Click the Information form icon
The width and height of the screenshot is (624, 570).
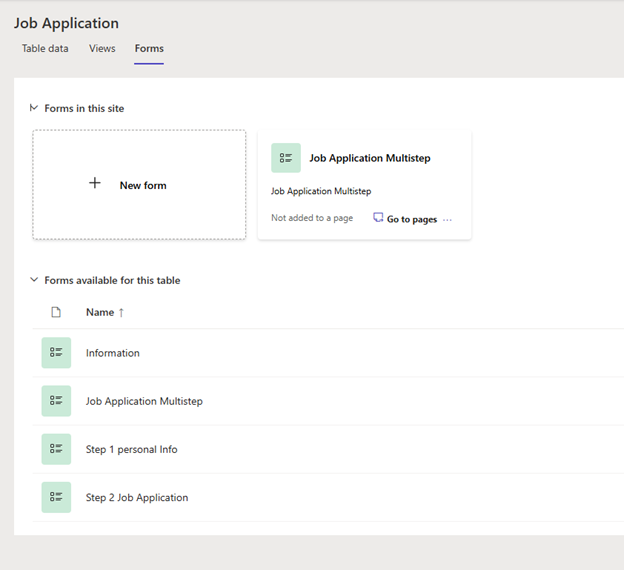(x=56, y=353)
